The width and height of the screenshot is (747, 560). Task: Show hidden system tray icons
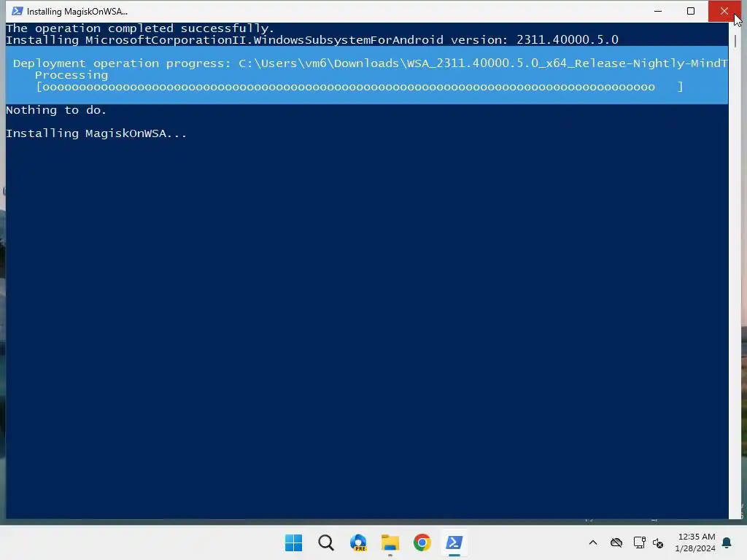[593, 542]
